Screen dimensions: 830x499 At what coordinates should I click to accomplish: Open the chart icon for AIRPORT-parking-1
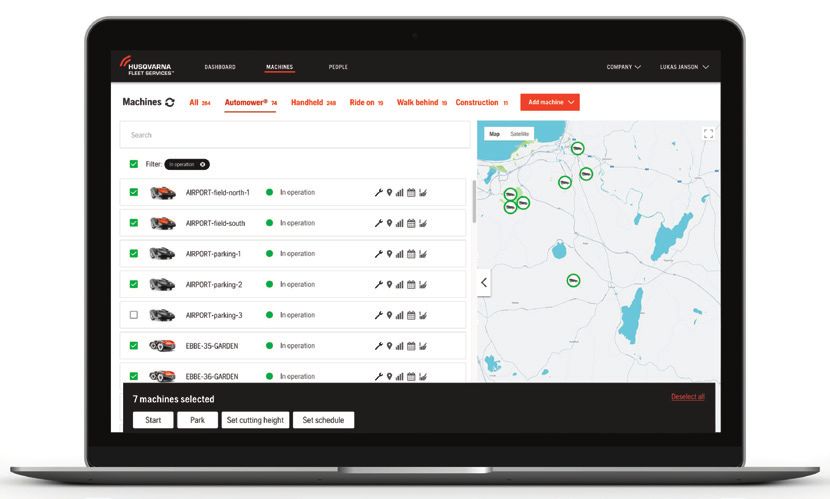pos(422,254)
